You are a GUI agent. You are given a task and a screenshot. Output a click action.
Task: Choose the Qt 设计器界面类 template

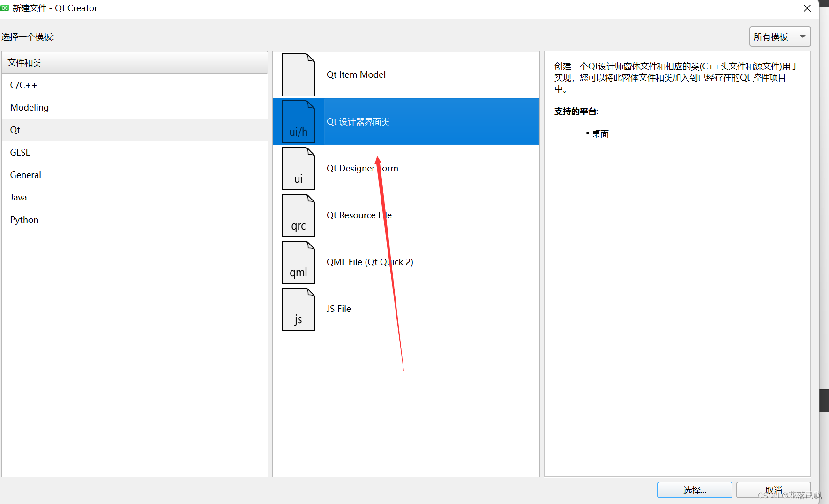click(406, 122)
